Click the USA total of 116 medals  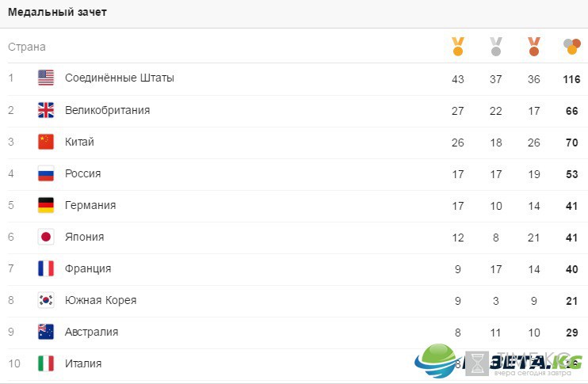[x=571, y=79]
